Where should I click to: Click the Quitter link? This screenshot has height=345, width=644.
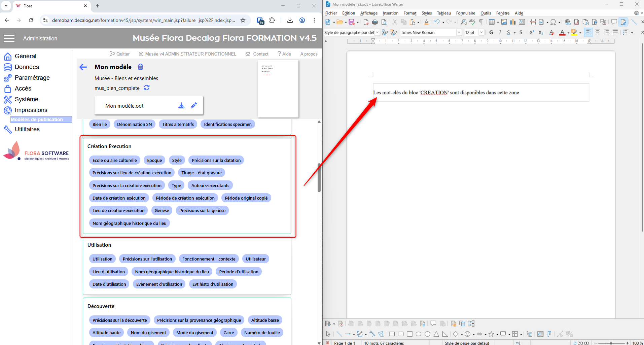click(x=119, y=54)
